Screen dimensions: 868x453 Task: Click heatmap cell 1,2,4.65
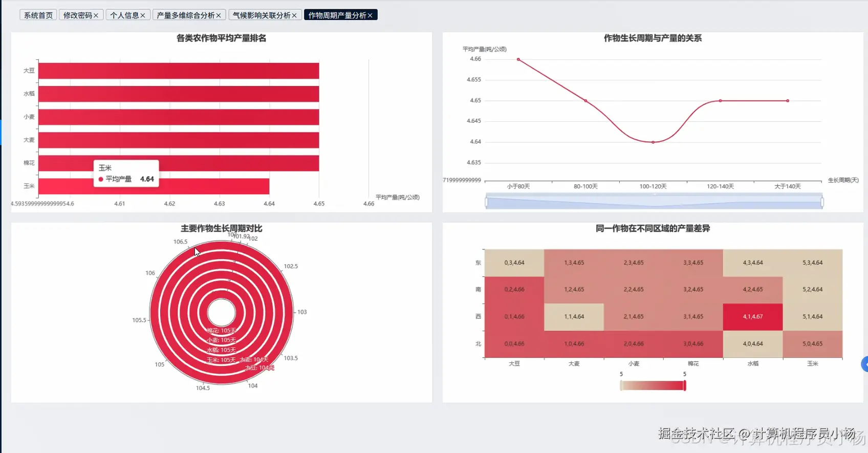(574, 290)
